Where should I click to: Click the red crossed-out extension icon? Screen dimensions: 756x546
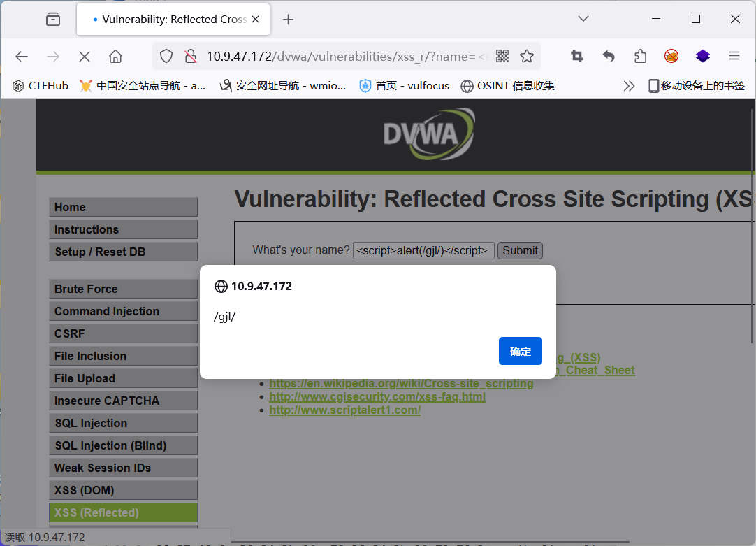[671, 57]
